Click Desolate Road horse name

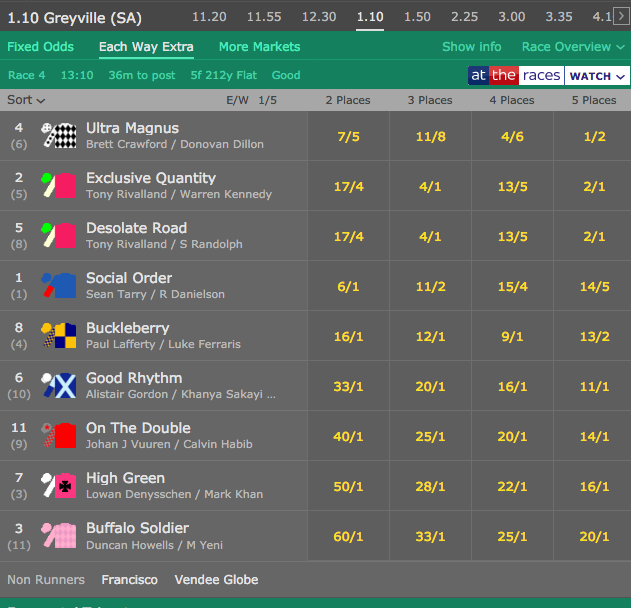(136, 228)
